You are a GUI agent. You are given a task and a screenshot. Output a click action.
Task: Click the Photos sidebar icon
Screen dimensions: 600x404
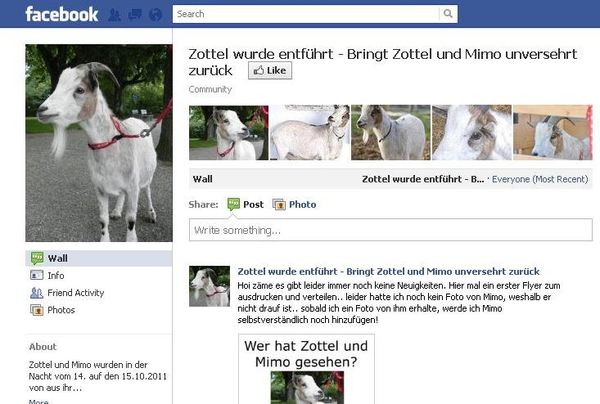click(37, 310)
